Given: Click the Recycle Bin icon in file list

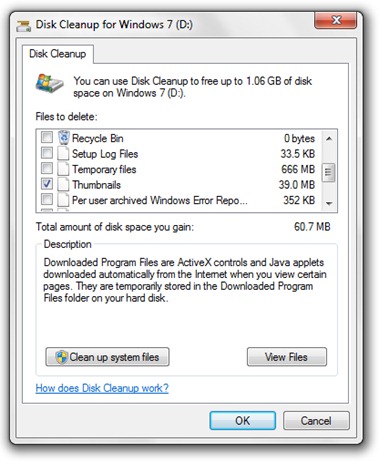Looking at the screenshot, I should 64,138.
